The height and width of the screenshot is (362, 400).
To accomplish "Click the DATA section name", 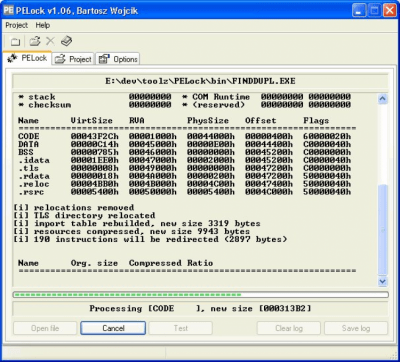I will pyautogui.click(x=29, y=144).
